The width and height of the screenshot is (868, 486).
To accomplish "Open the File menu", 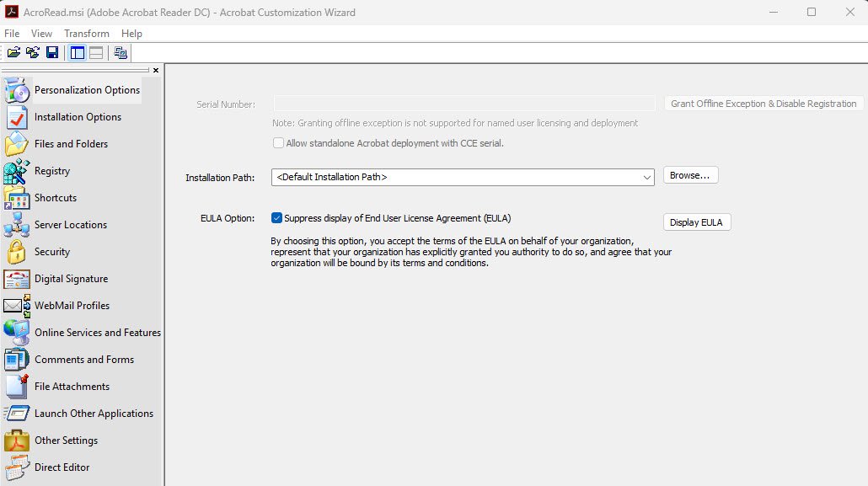I will 12,34.
